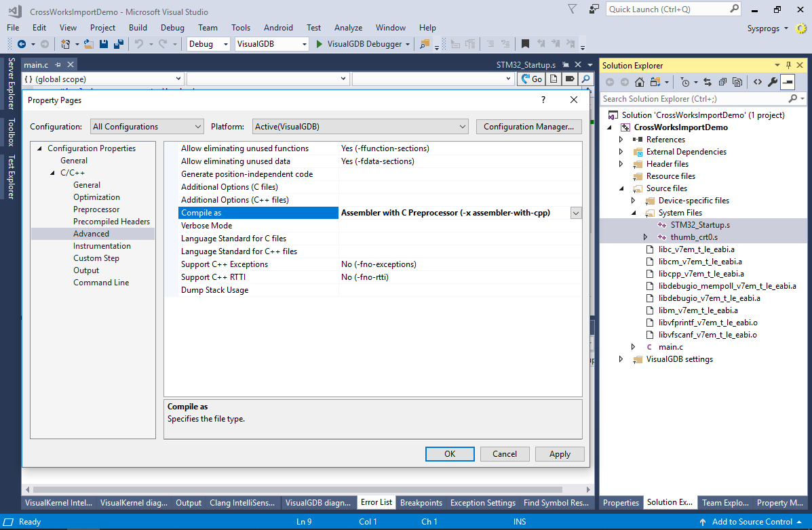Open the Debug solution configuration dropdown

pos(208,44)
